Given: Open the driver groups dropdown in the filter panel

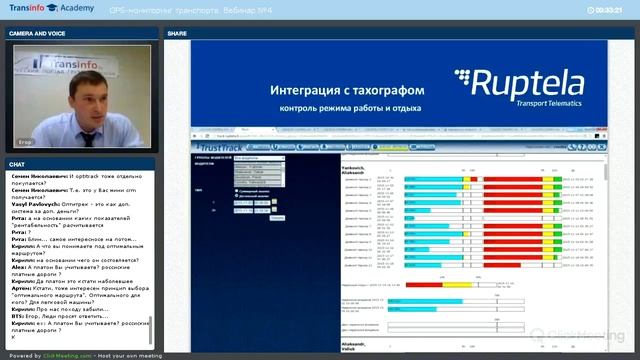Looking at the screenshot, I should [259, 158].
